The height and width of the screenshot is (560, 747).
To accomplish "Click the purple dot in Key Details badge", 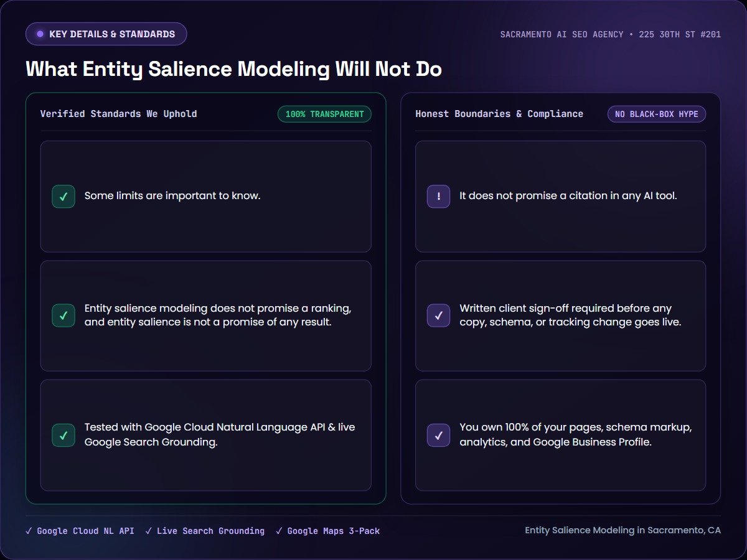I will [x=40, y=34].
